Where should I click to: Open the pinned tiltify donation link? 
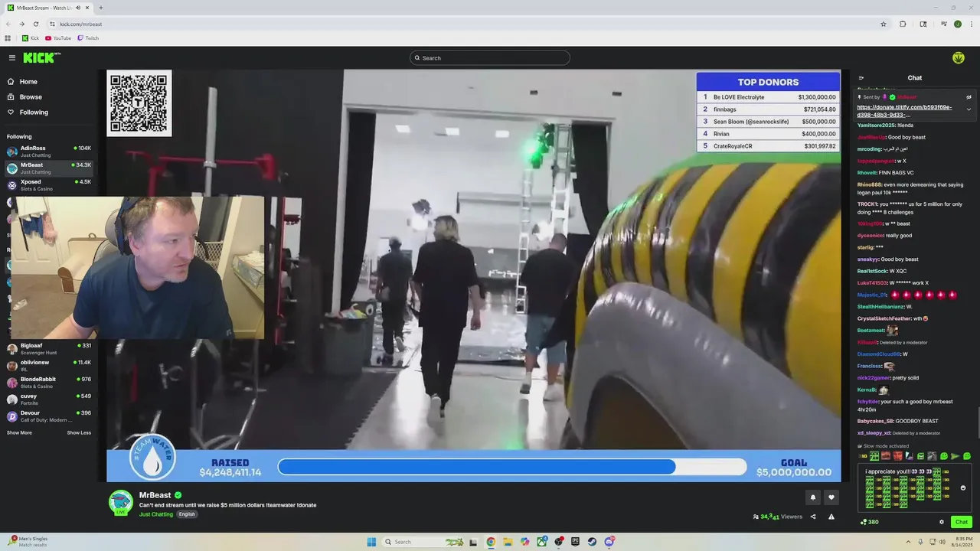coord(905,111)
